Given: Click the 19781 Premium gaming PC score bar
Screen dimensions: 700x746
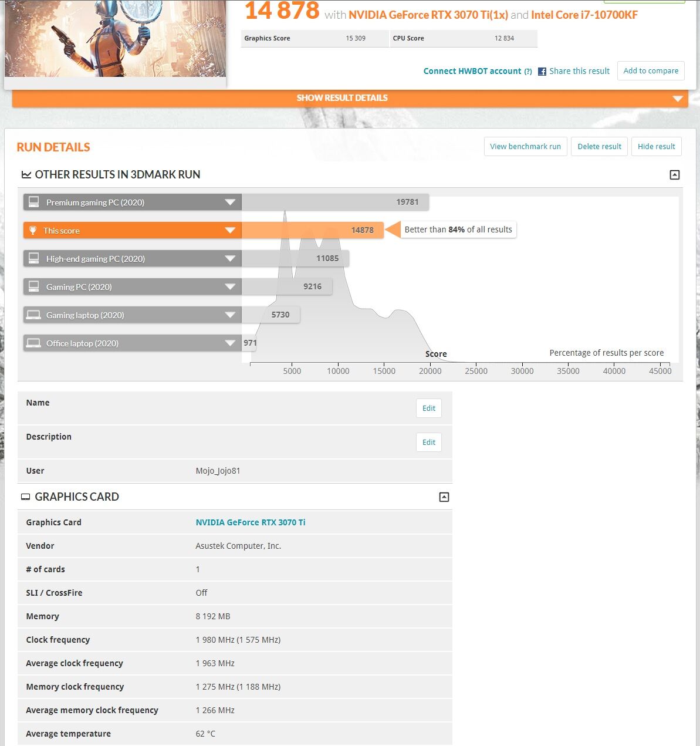Looking at the screenshot, I should 335,202.
